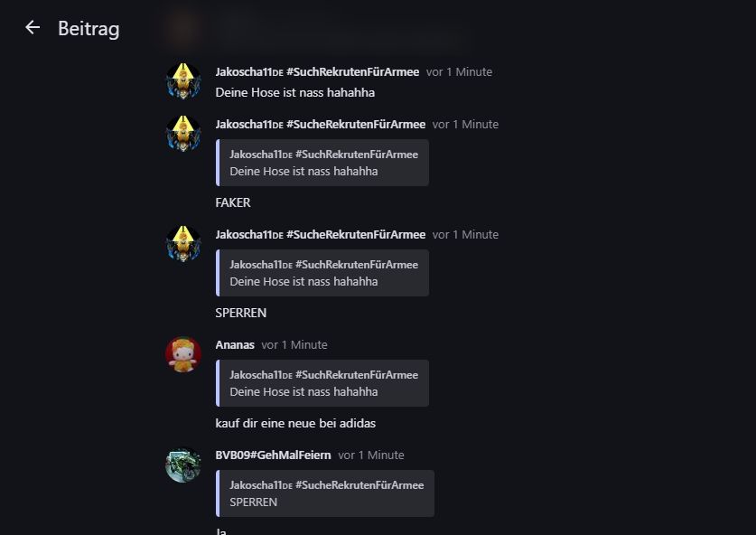Open avatar of the first Jakoscha11 message

(x=183, y=81)
